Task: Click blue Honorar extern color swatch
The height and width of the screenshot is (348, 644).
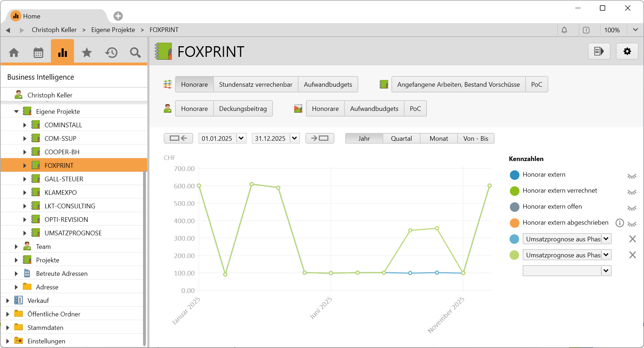Action: click(514, 175)
